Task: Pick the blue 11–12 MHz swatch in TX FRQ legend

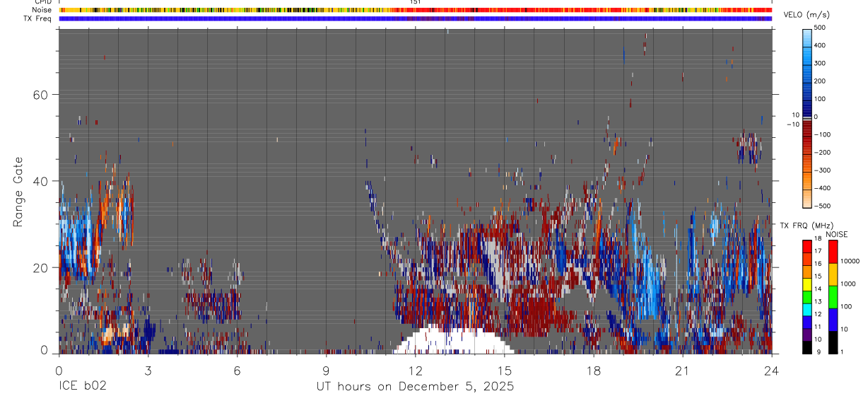Action: point(807,322)
